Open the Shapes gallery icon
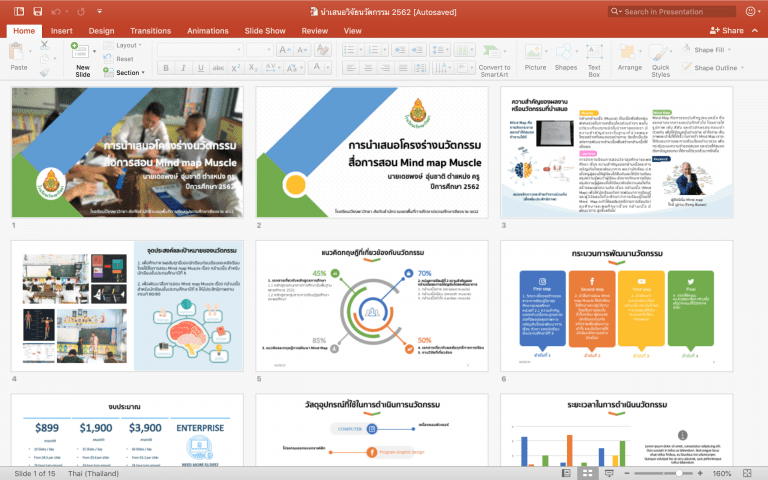This screenshot has height=480, width=768. 564,51
